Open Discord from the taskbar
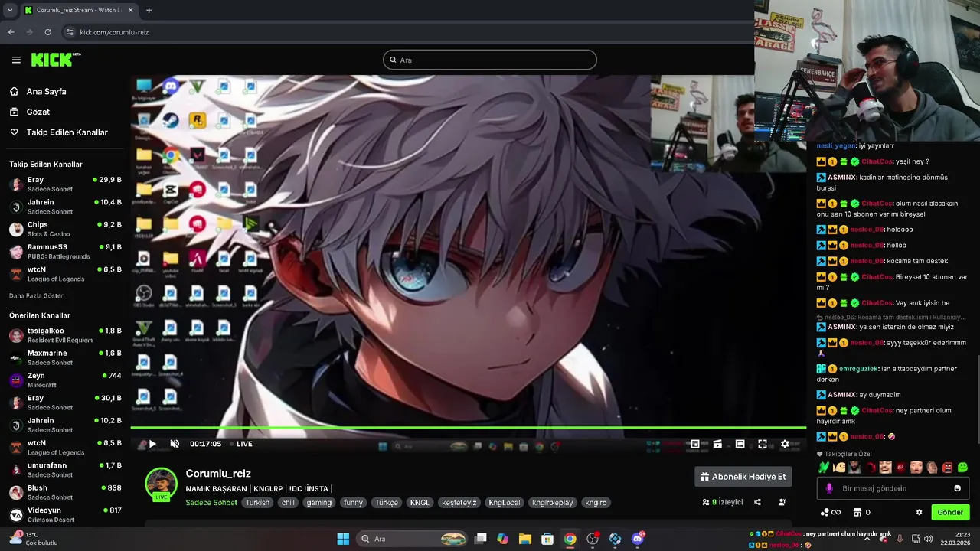This screenshot has width=980, height=551. pos(637,539)
